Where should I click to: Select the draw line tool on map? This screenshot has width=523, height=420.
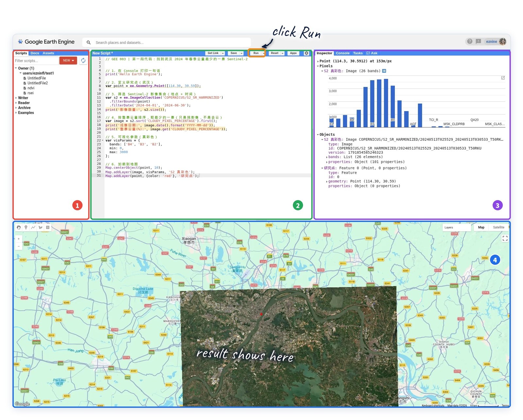[33, 227]
